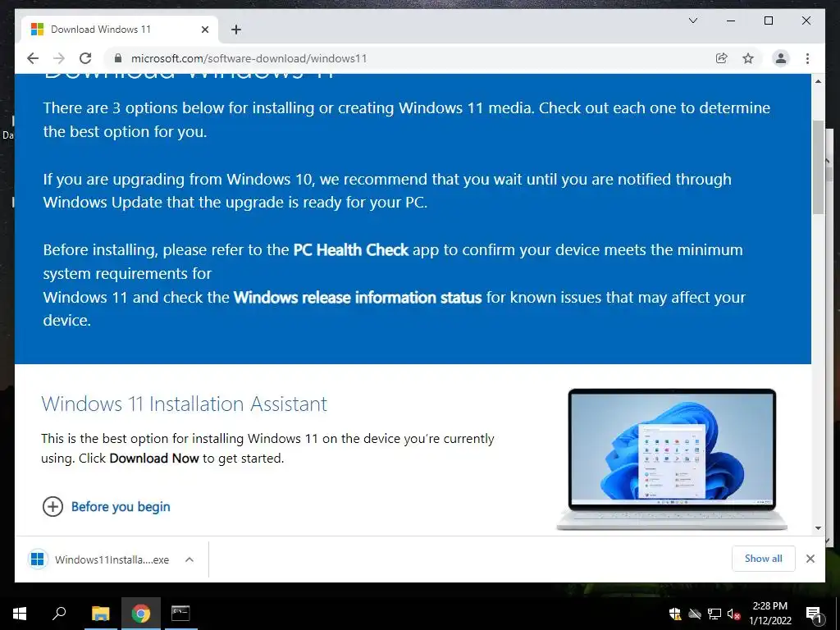This screenshot has height=630, width=840.
Task: Click the Windows 11 Installation Assistant heading
Action: [184, 404]
